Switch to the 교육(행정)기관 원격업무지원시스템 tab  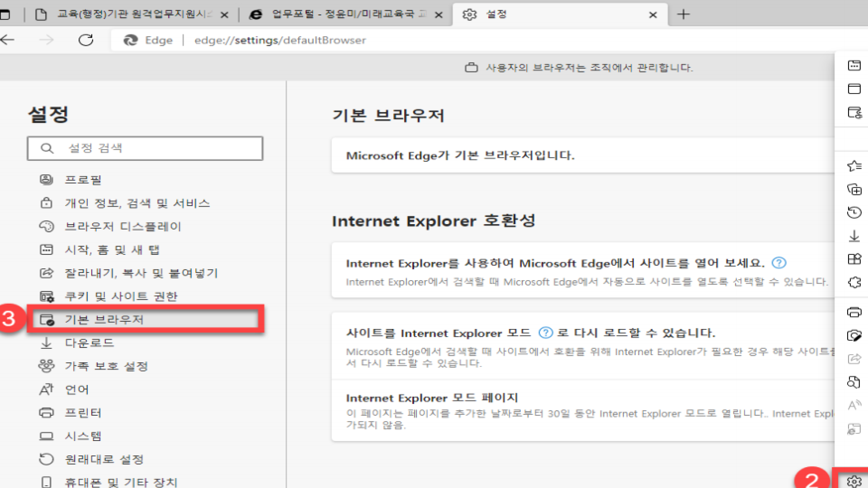(x=133, y=14)
